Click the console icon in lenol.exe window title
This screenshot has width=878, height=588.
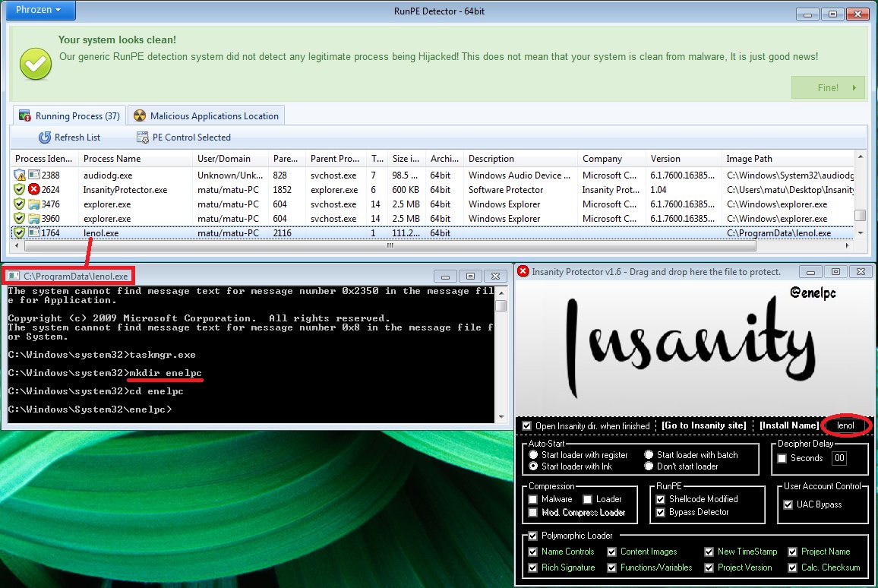tap(14, 276)
